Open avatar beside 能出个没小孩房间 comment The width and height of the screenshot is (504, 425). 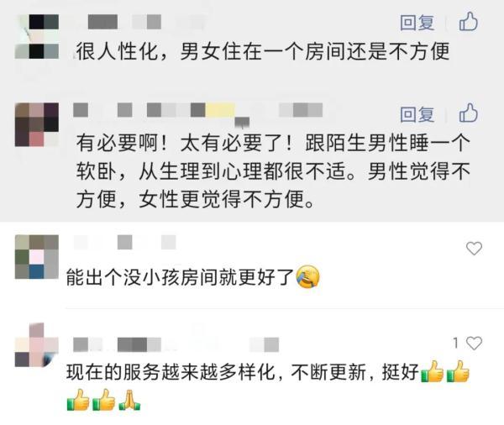37,256
